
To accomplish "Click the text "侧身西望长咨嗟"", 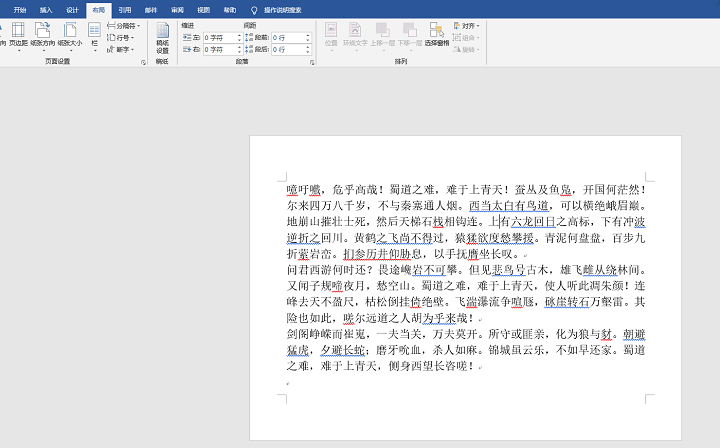I will (x=427, y=366).
